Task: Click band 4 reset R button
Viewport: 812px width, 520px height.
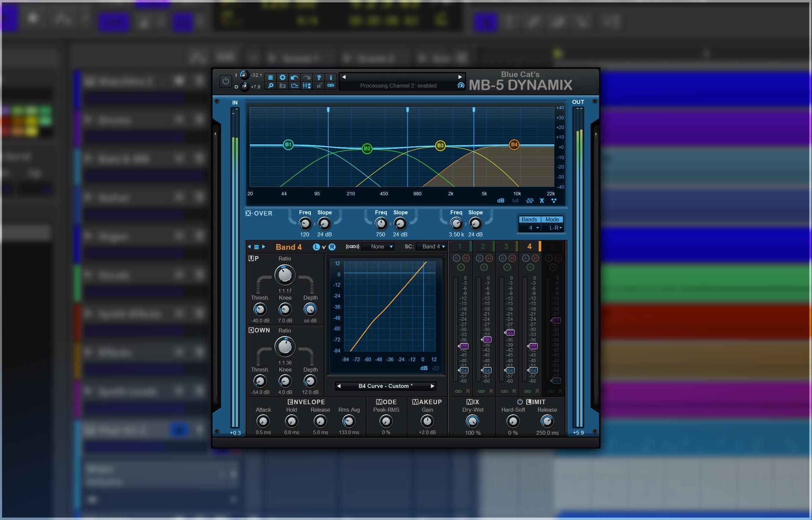Action: [x=537, y=391]
